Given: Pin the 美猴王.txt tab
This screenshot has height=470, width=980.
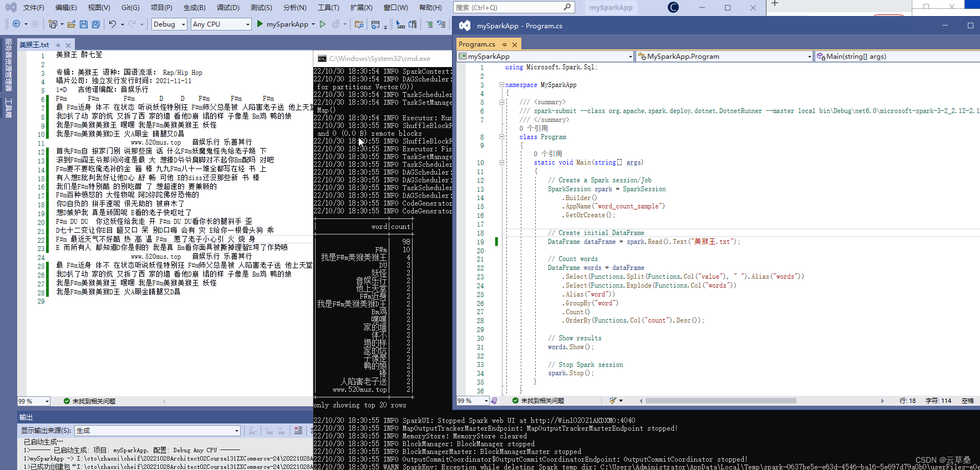Looking at the screenshot, I should tap(58, 45).
